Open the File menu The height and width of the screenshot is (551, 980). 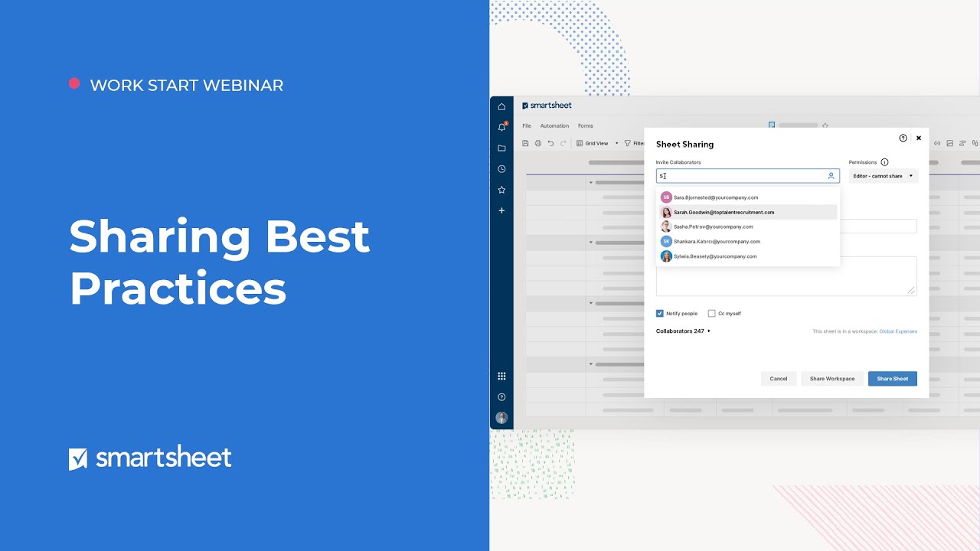[x=527, y=126]
